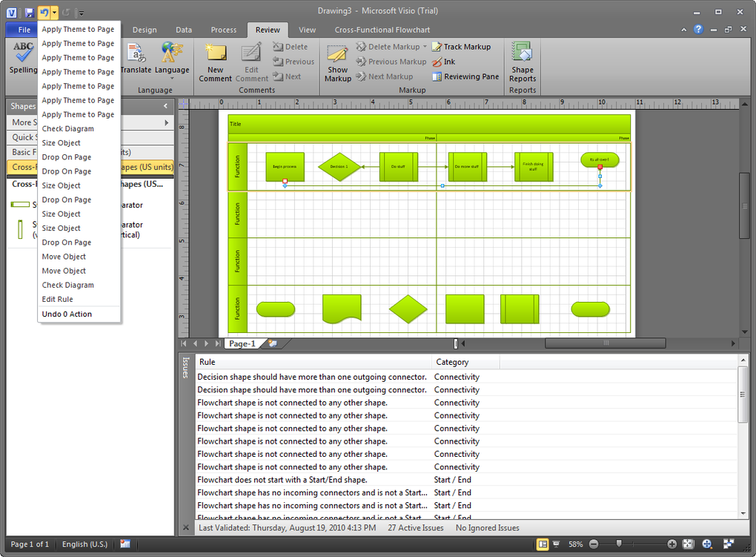Click the fit page to window icon
This screenshot has height=557, width=756.
coord(688,544)
